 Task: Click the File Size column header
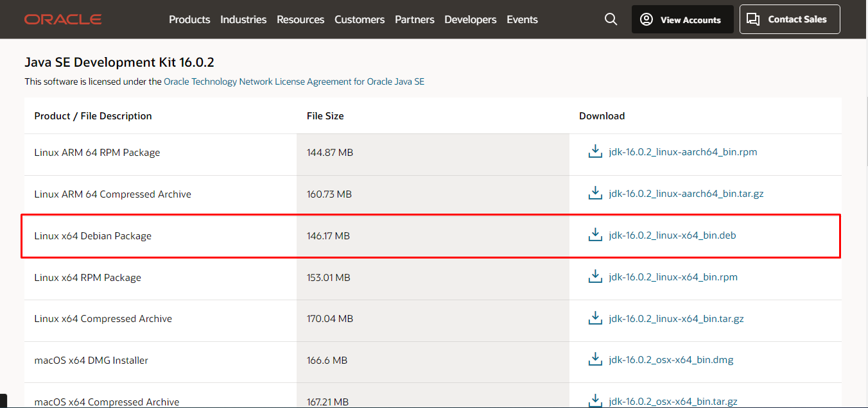tap(325, 116)
